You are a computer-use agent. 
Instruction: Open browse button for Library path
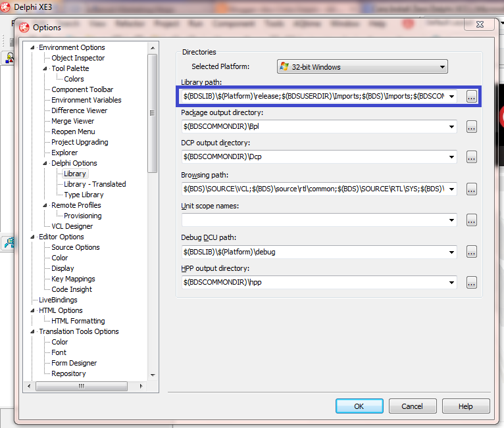(471, 97)
